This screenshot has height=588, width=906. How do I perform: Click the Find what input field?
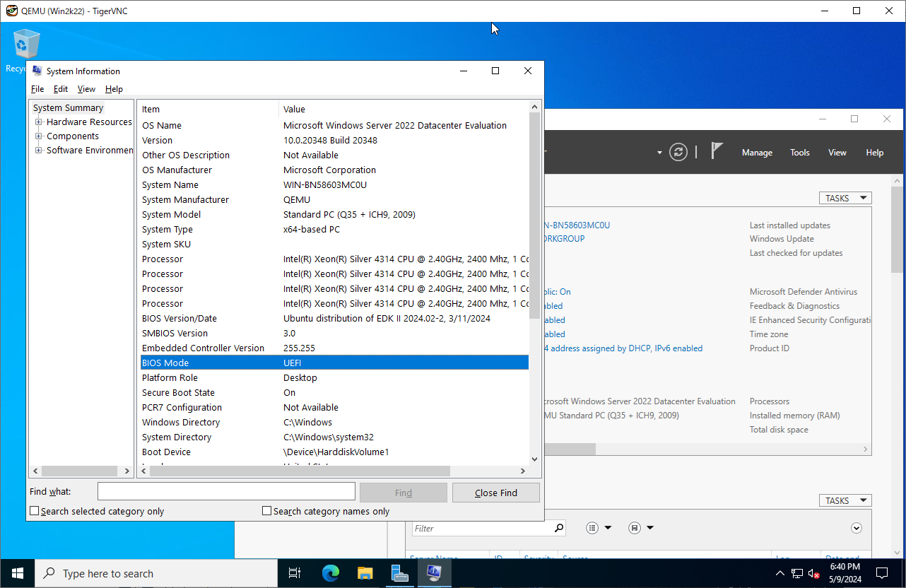226,492
